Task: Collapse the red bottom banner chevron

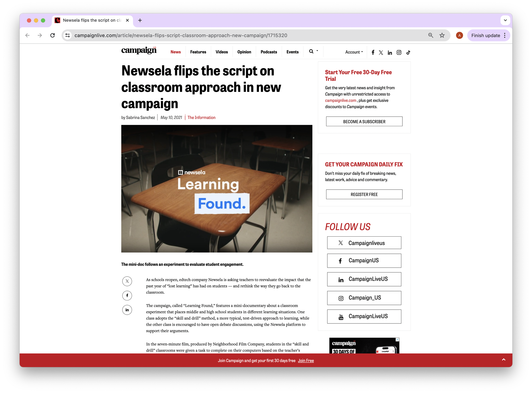Action: pos(503,360)
